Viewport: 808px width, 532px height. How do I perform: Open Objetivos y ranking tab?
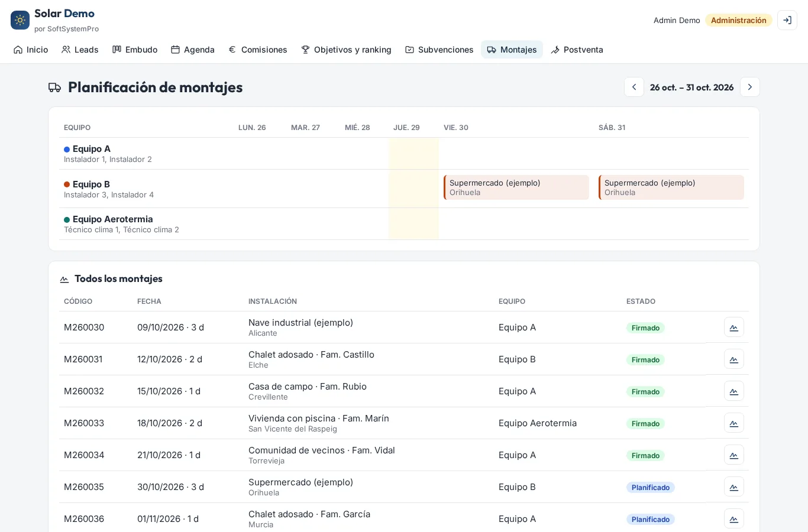point(346,50)
